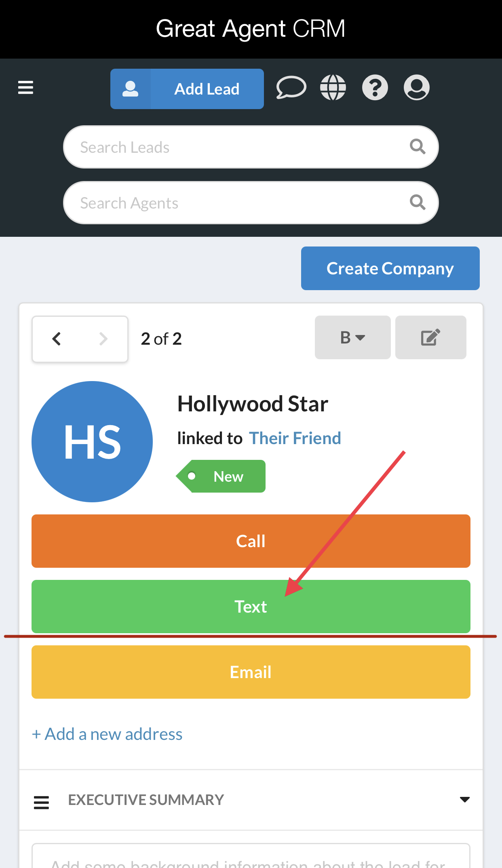The width and height of the screenshot is (502, 868).
Task: Click the globe icon in header
Action: [333, 88]
